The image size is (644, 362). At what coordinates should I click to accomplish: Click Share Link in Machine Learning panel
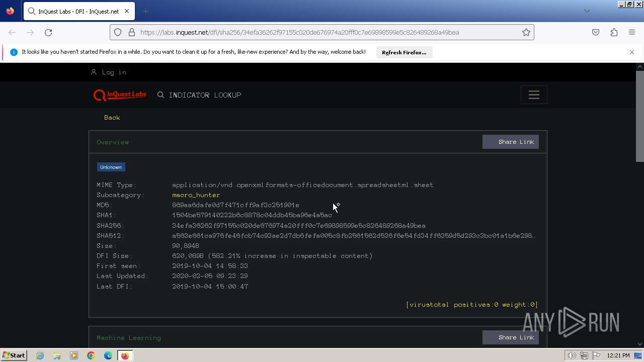(x=511, y=337)
